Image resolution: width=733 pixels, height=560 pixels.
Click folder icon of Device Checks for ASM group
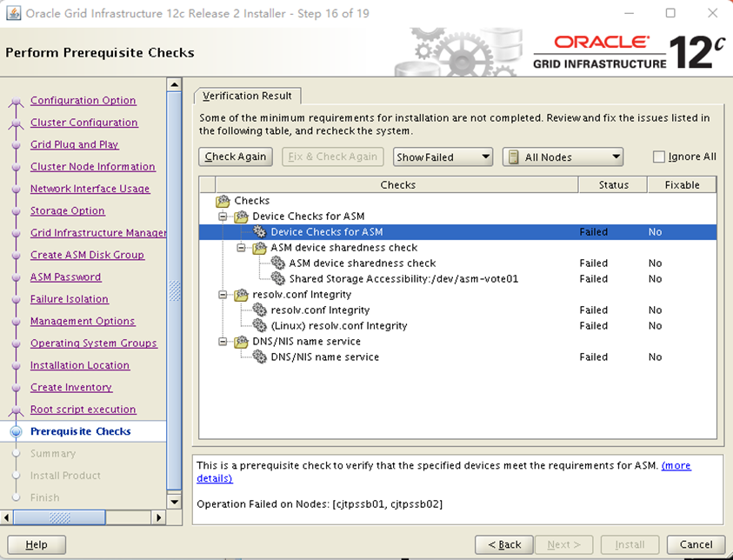(241, 217)
